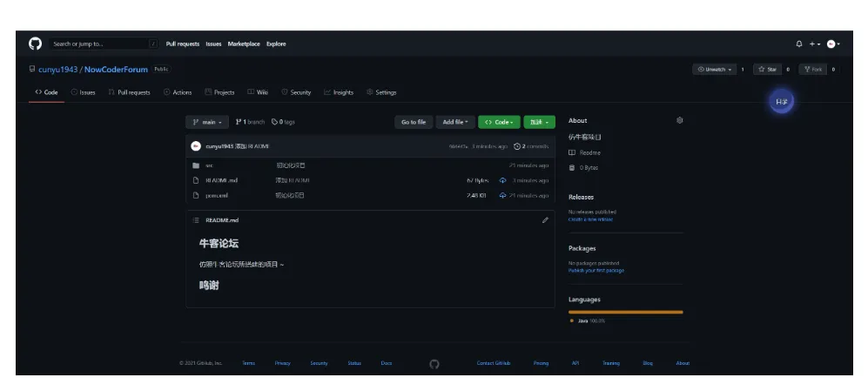868x391 pixels.
Task: Click the README outline list icon
Action: (195, 219)
